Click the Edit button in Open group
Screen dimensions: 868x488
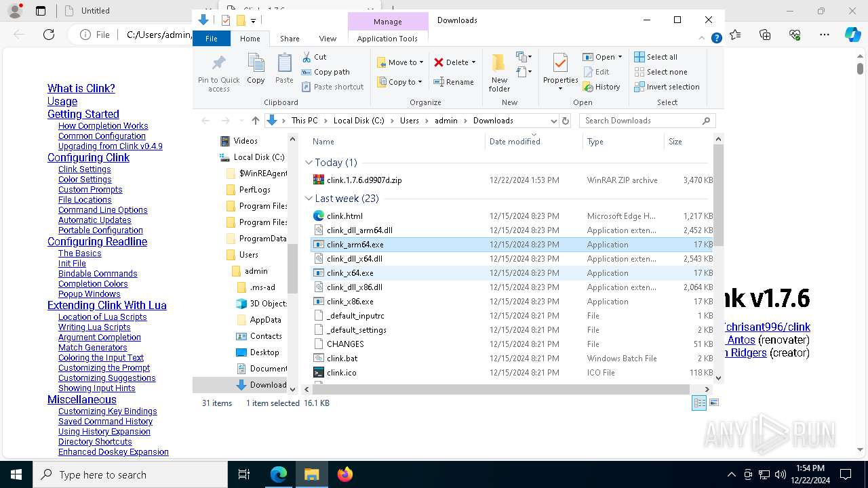tap(596, 72)
